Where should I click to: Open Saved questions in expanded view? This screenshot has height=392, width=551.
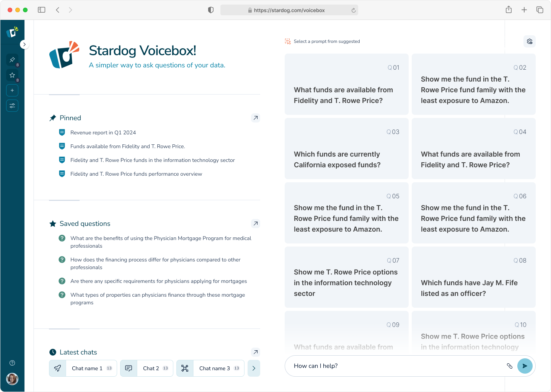(255, 224)
